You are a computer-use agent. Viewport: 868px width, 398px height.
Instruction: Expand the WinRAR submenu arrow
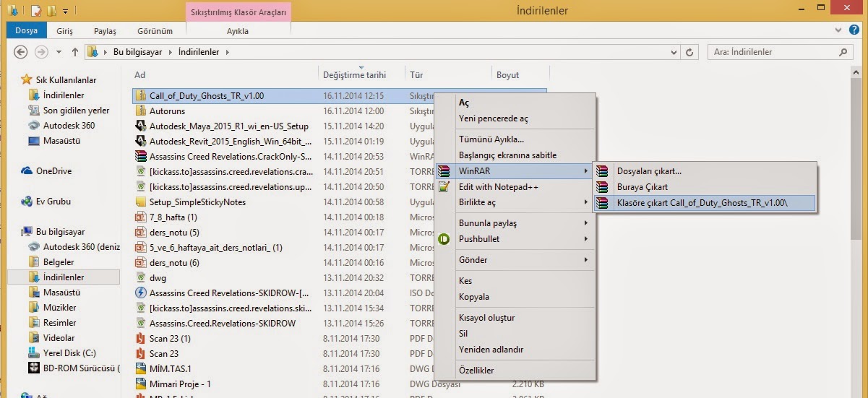pos(585,171)
